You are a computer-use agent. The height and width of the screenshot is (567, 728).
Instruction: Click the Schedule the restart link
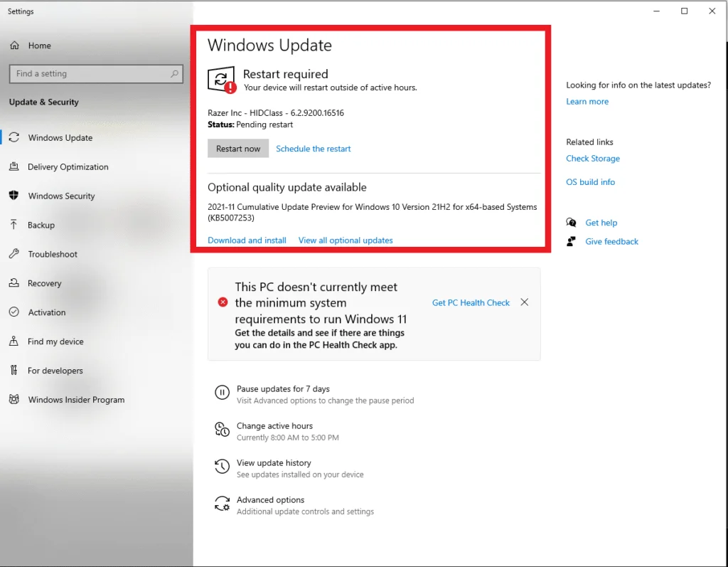coord(313,149)
